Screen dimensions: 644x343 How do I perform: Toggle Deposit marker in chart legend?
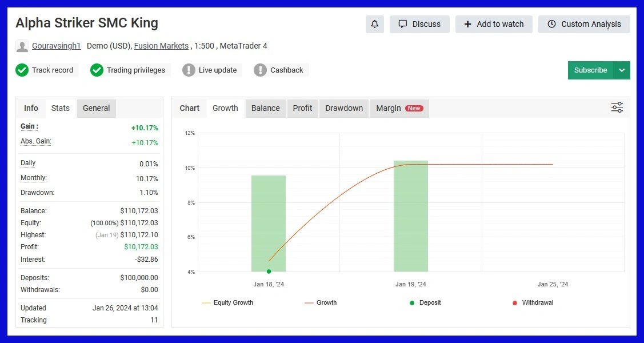pyautogui.click(x=425, y=302)
